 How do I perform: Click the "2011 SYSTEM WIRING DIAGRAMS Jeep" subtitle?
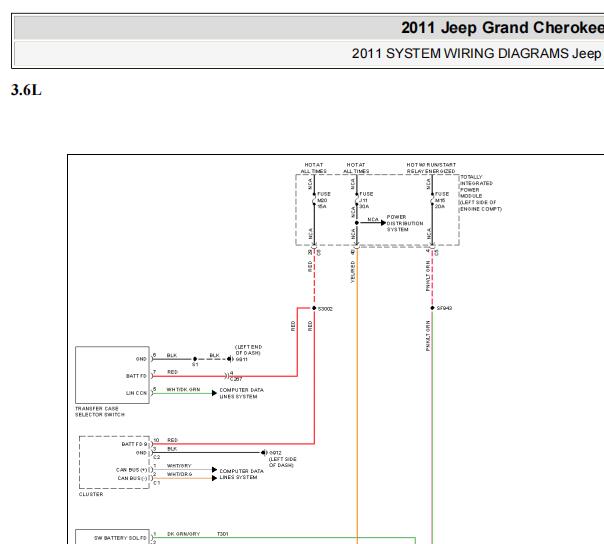(x=477, y=54)
